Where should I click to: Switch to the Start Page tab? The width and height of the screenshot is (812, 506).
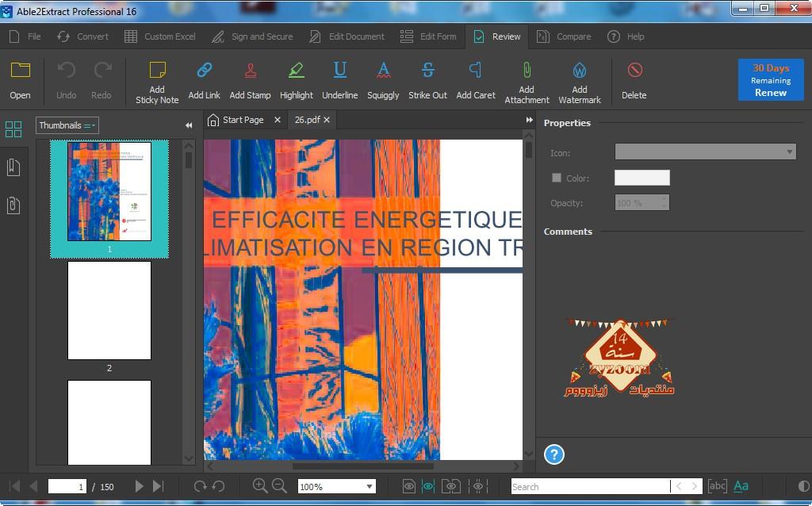(236, 121)
